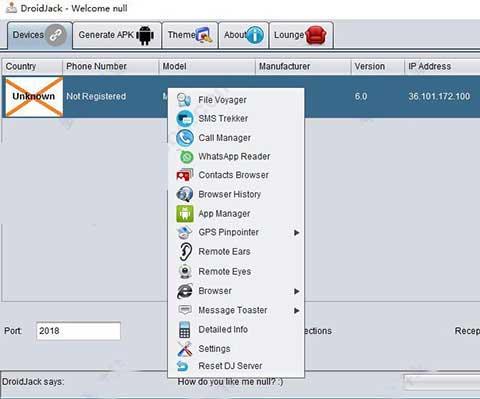Sort by the Country column header
The width and height of the screenshot is (480, 399).
click(x=32, y=66)
